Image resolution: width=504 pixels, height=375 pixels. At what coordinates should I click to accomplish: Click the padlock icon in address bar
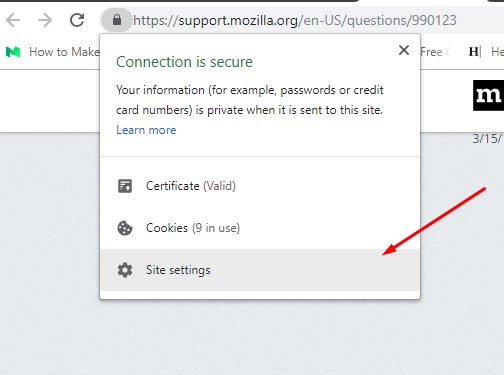click(x=117, y=20)
